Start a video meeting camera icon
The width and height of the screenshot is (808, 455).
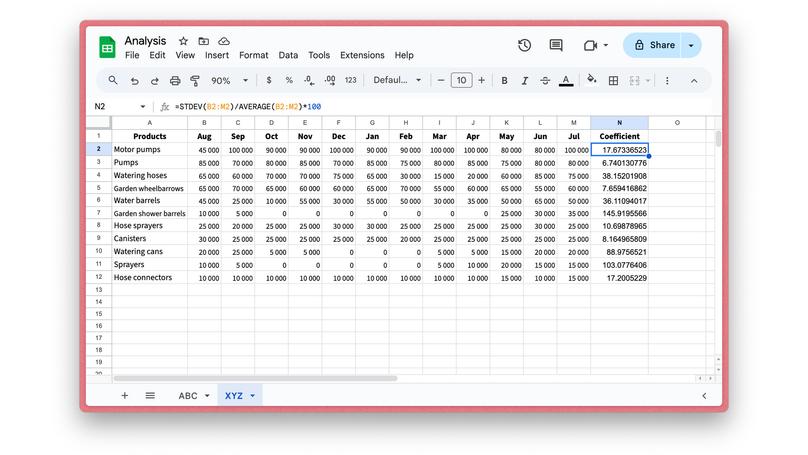click(590, 45)
